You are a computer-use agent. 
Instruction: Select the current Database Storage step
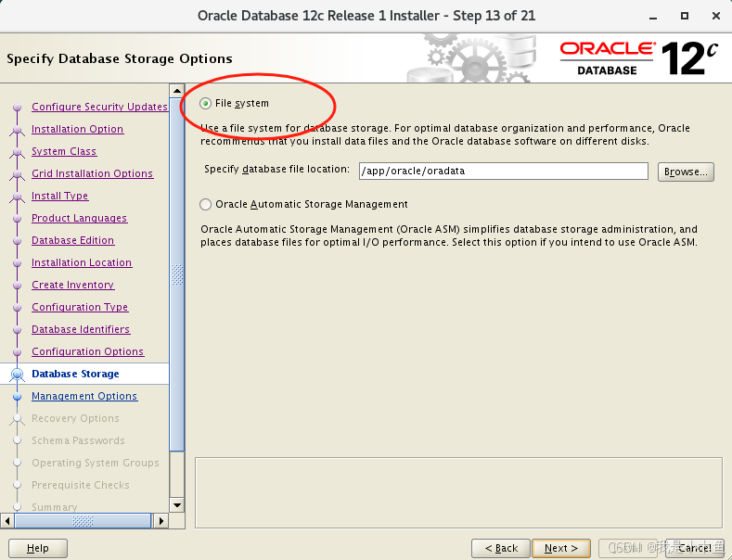pyautogui.click(x=75, y=374)
